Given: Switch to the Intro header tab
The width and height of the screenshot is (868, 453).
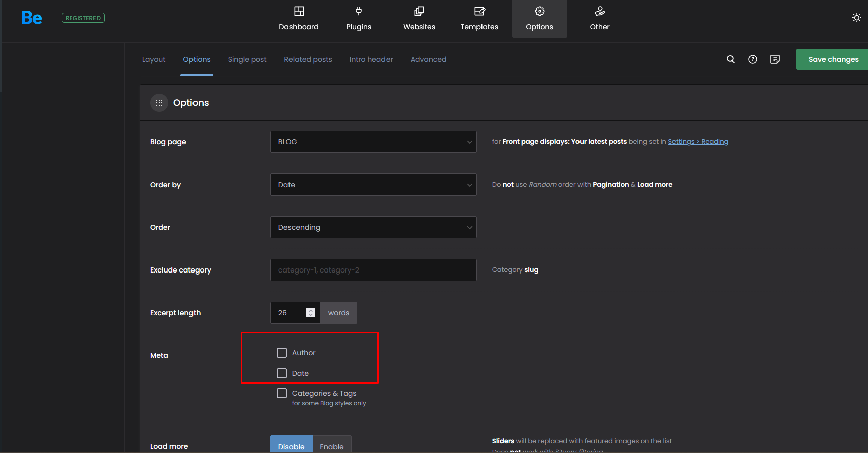Looking at the screenshot, I should pos(371,59).
